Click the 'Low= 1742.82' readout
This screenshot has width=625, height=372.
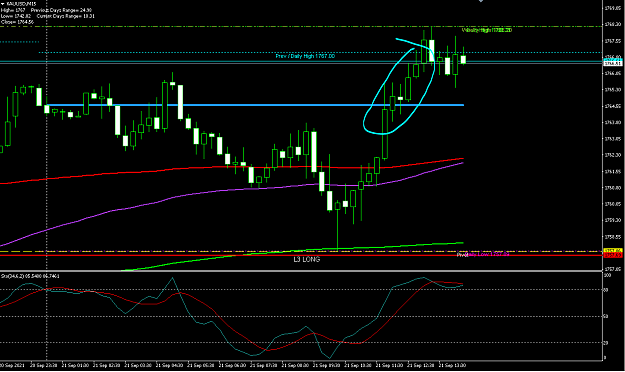coord(16,16)
